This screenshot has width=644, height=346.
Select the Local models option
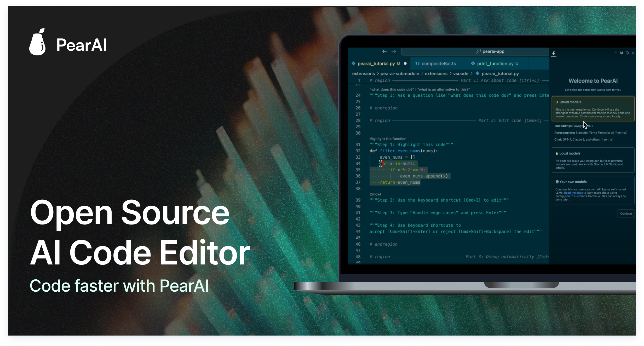point(593,160)
